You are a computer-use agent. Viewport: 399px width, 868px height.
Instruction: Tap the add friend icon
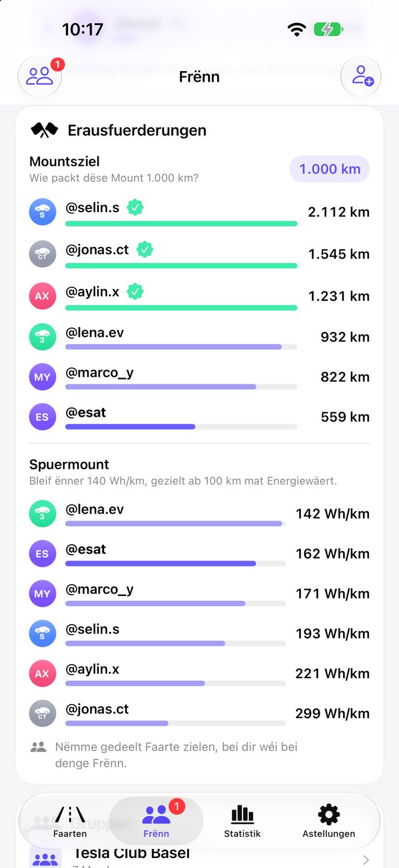point(361,76)
